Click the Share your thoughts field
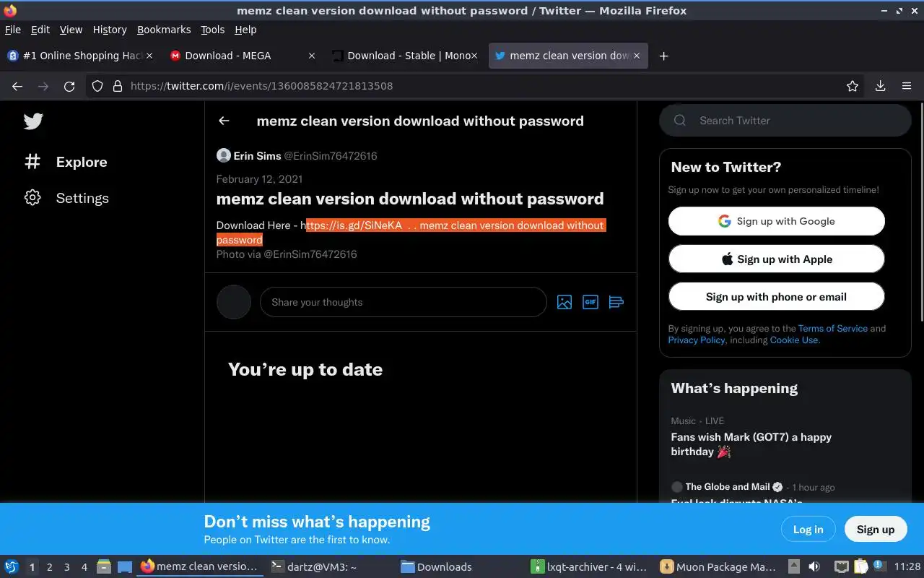This screenshot has height=578, width=924. click(x=403, y=302)
